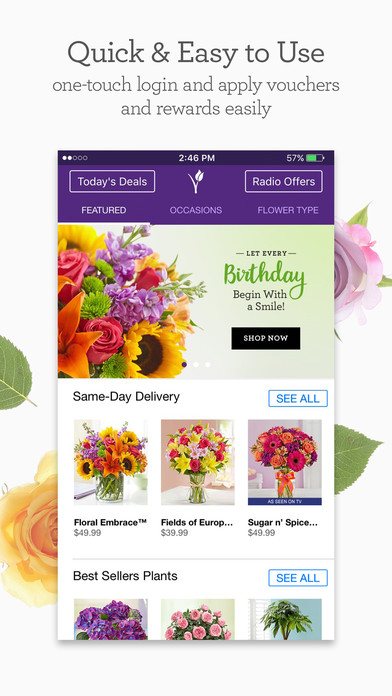The height and width of the screenshot is (696, 392).
Task: See all Best Sellers Plants
Action: pos(298,578)
